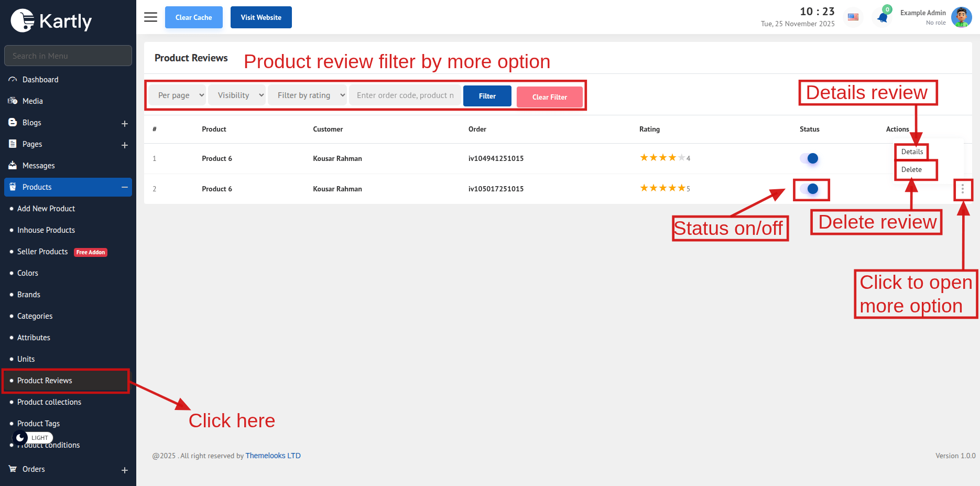
Task: Click the Kartly logo
Action: 51,21
